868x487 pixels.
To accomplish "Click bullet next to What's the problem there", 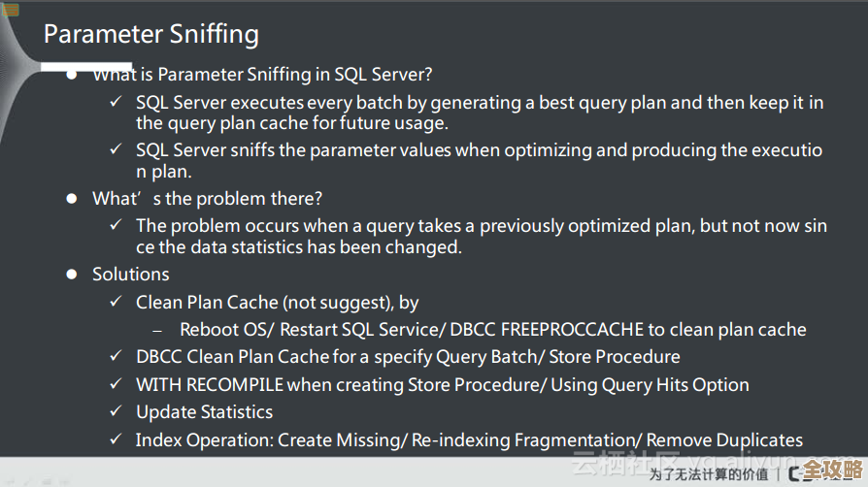I will tap(72, 198).
